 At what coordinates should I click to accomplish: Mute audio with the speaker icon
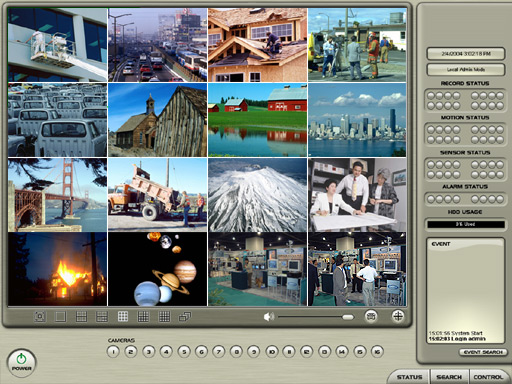click(269, 317)
